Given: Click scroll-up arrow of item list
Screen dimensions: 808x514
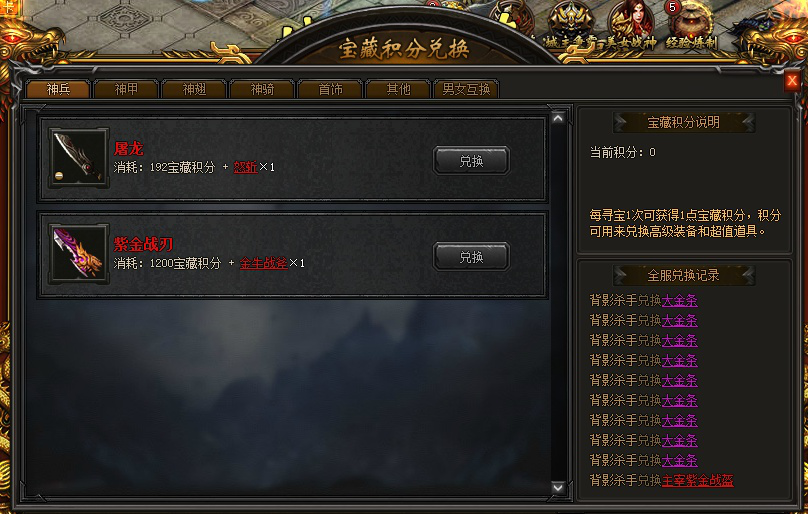Looking at the screenshot, I should [558, 118].
